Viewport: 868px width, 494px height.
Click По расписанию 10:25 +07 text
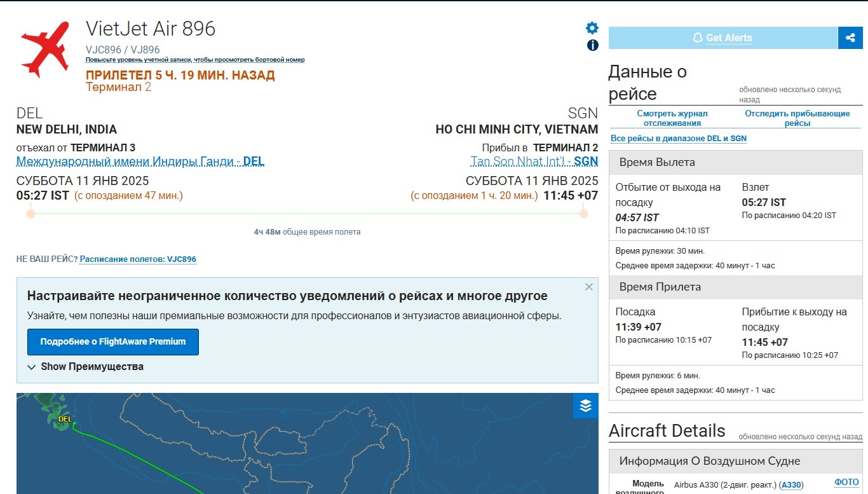790,355
